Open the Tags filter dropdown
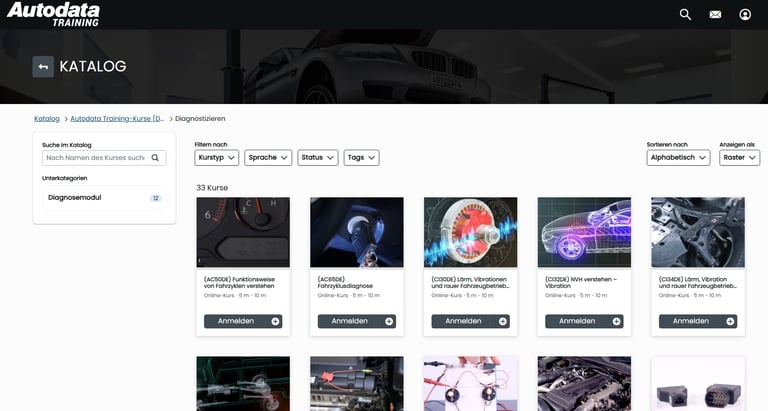 pos(361,158)
